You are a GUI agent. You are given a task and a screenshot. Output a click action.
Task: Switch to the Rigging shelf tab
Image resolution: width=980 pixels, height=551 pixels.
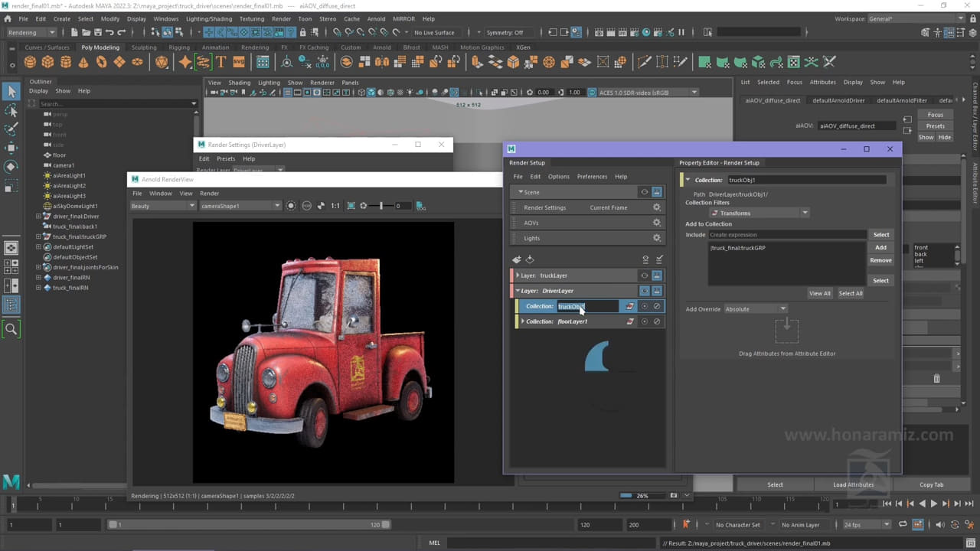(x=179, y=47)
